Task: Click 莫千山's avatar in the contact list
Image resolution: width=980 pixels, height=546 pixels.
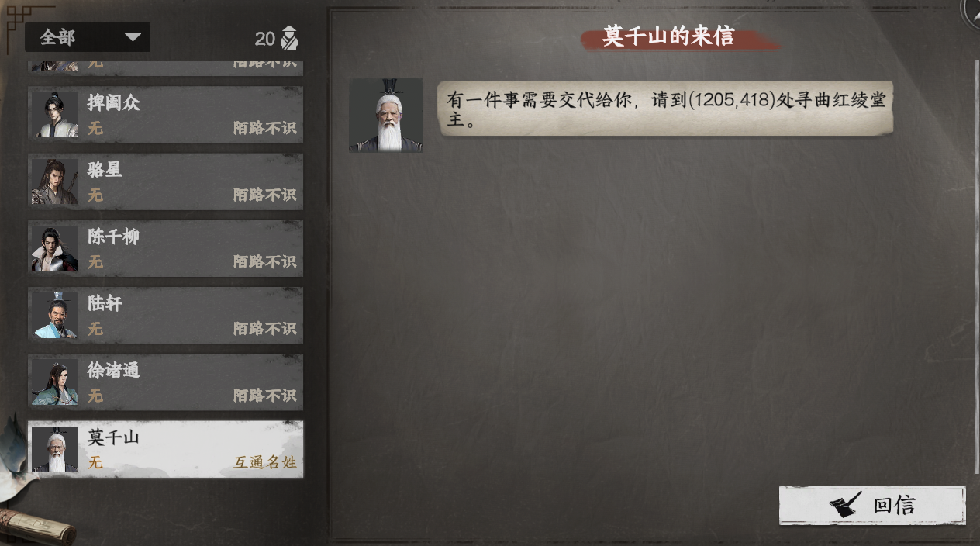Action: [x=54, y=449]
